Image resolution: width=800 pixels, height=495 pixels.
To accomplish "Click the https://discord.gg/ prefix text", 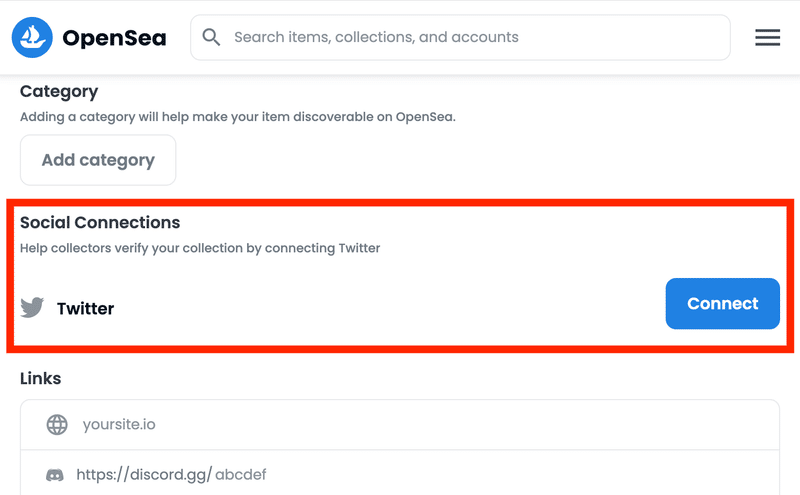I will [144, 475].
